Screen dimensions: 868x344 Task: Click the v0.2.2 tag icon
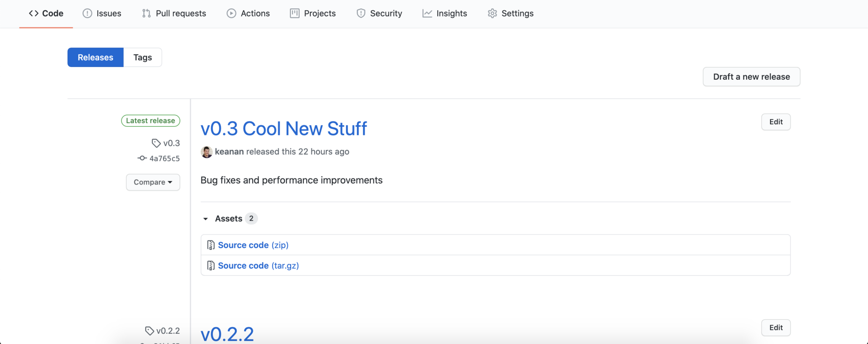[149, 330]
